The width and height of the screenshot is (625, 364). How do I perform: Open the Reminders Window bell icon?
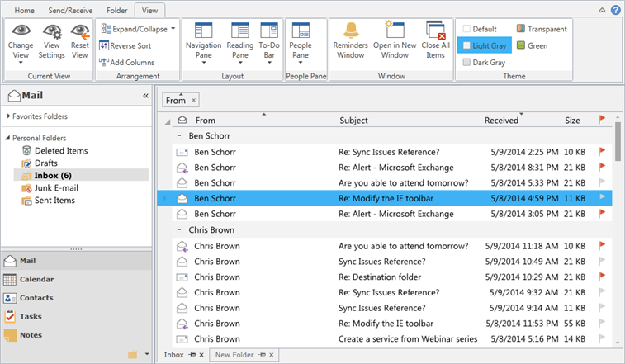[x=351, y=31]
